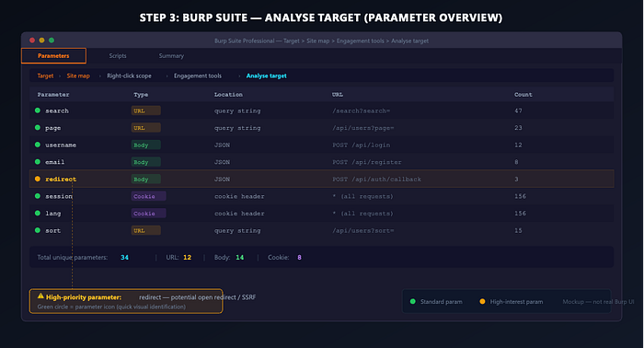Click the green circle icon beside lang

tap(38, 214)
